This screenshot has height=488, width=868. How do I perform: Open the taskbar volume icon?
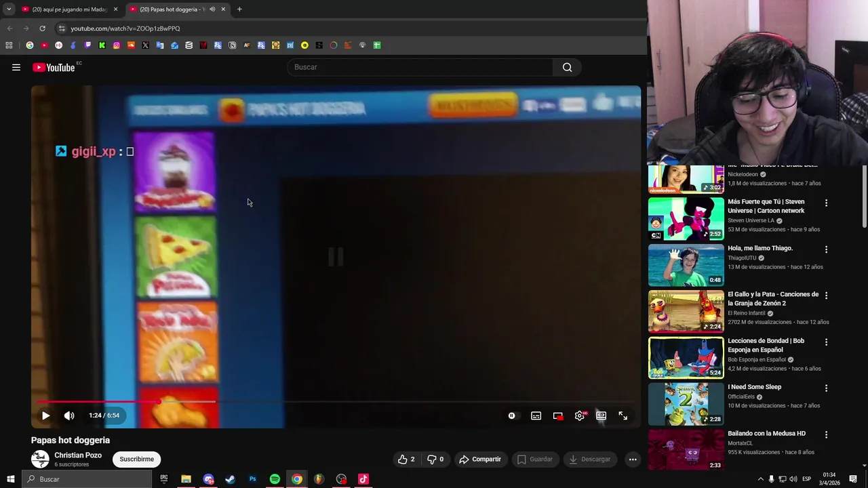coord(793,479)
